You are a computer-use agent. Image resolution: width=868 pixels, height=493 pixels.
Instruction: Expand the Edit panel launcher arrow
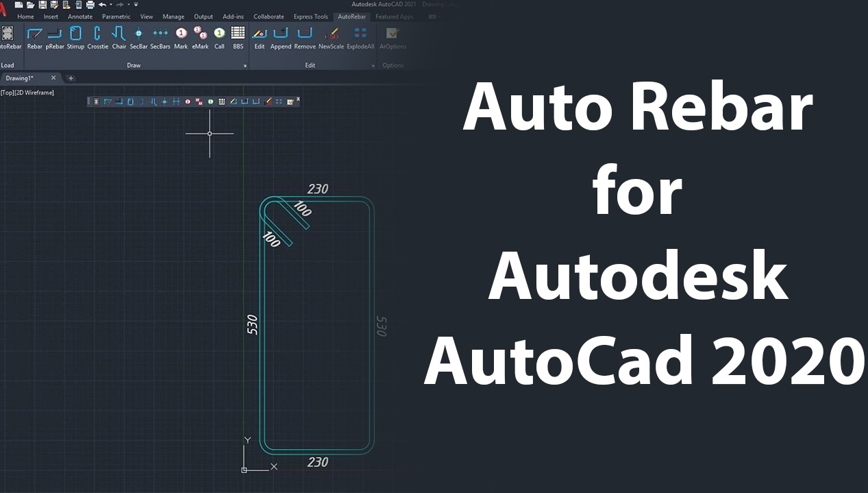(x=373, y=66)
